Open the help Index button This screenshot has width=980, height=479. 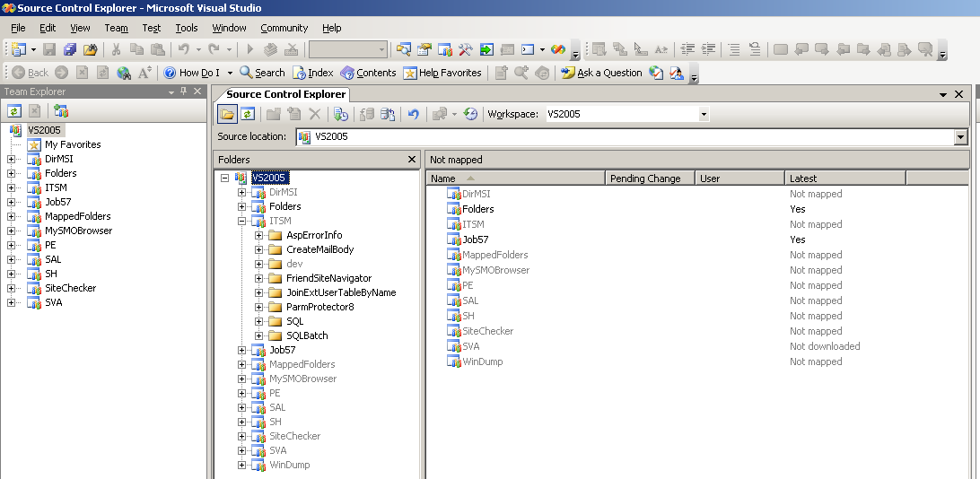pyautogui.click(x=313, y=73)
